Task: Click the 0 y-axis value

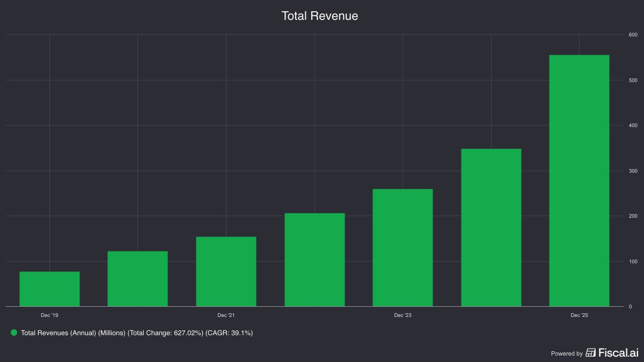Action: tap(631, 307)
